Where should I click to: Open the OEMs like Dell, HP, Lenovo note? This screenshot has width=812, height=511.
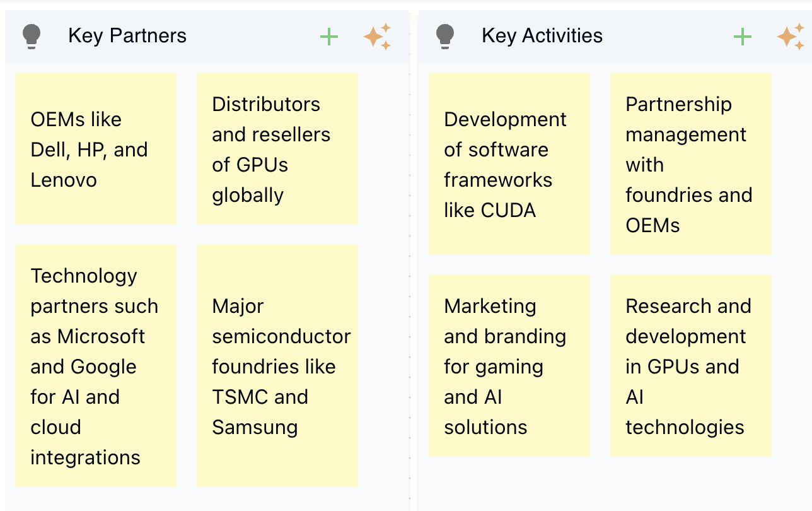click(x=96, y=149)
